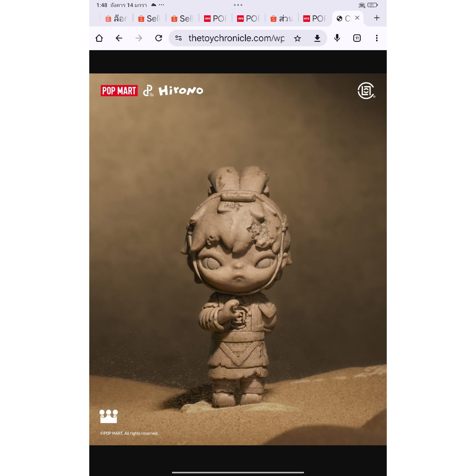
Task: Switch to the Sell tab beside first POP
Action: coord(182,19)
